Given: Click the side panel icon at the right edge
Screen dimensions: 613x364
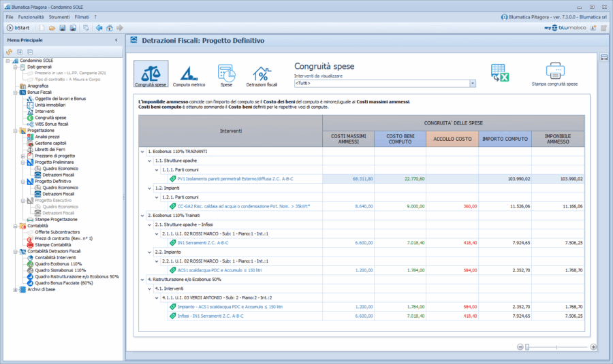Looking at the screenshot, I should point(604,57).
